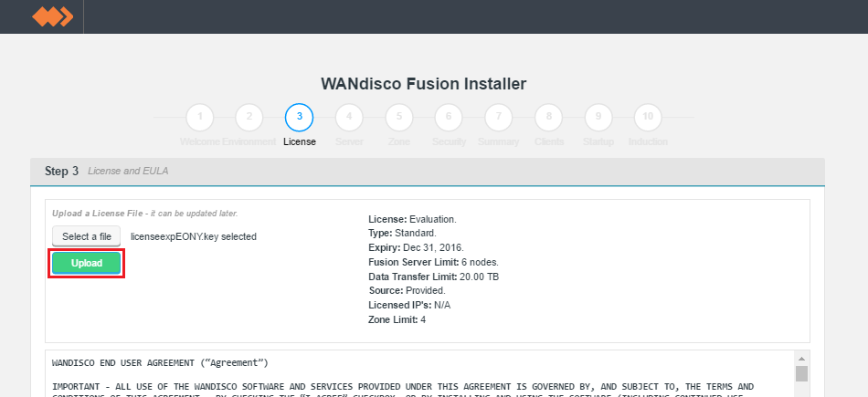
Task: Click "Fusion Server Limit: 6 nodes." line
Action: click(433, 262)
